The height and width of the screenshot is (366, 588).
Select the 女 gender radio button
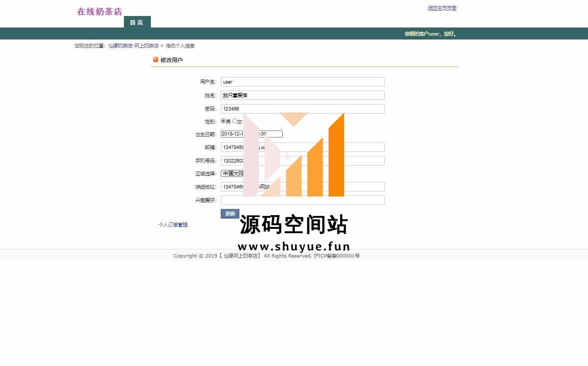(235, 121)
